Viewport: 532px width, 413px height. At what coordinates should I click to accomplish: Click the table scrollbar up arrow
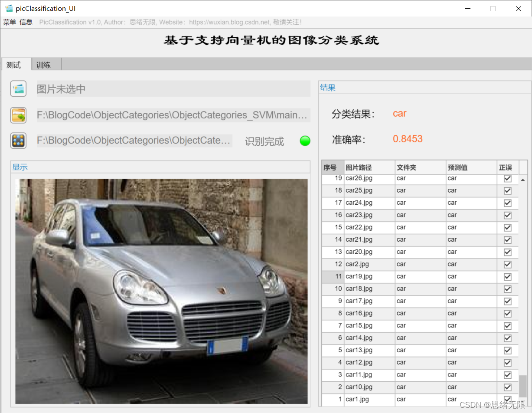pyautogui.click(x=523, y=179)
